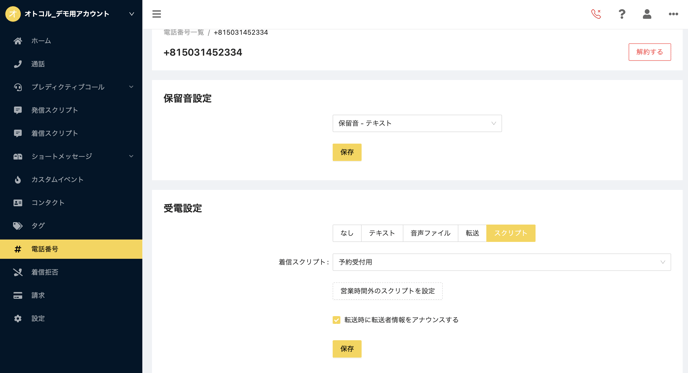The image size is (688, 373).
Task: Click the flame icon for カスタムイベント
Action: coord(18,179)
